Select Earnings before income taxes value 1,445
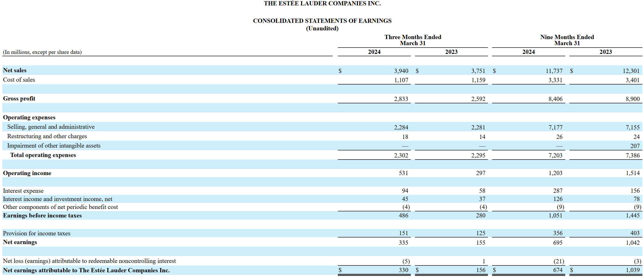Image resolution: width=644 pixels, height=277 pixels. pyautogui.click(x=632, y=215)
